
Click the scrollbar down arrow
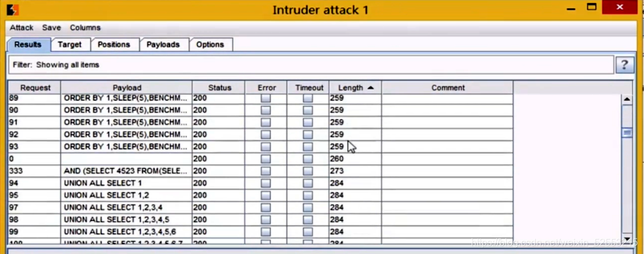click(x=627, y=239)
